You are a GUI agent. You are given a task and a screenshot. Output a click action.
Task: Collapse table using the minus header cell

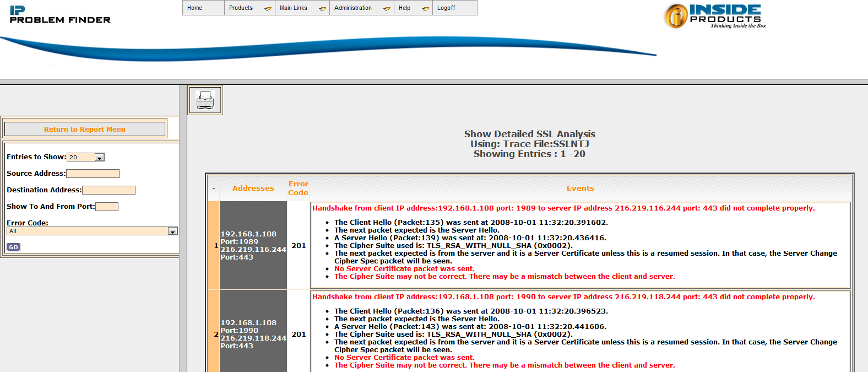tap(214, 188)
